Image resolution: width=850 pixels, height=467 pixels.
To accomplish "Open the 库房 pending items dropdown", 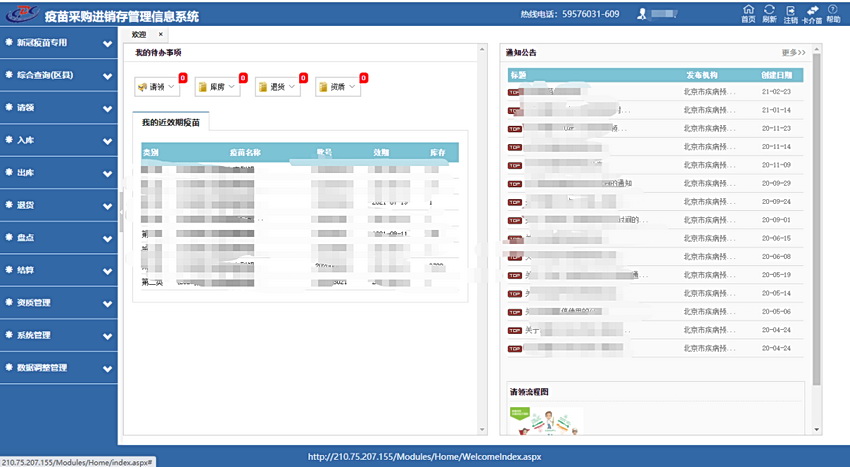I will click(x=217, y=87).
